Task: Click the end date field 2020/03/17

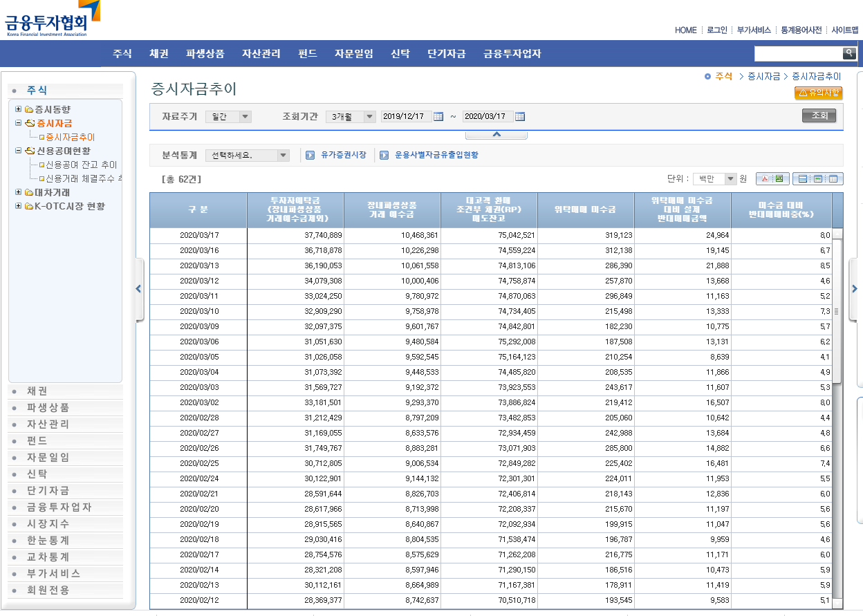Action: 488,116
